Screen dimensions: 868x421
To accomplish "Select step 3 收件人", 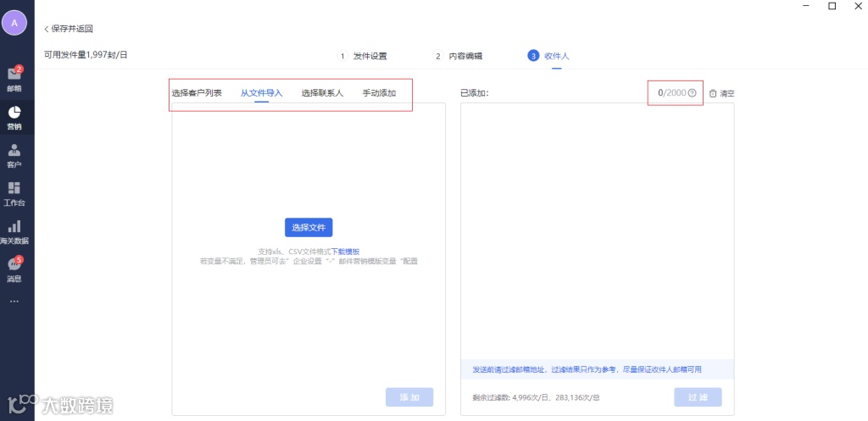I will (548, 56).
